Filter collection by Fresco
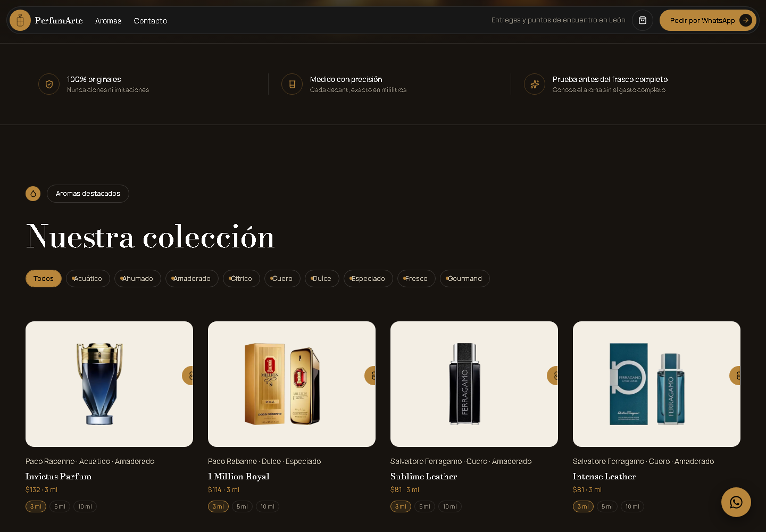 click(x=417, y=279)
